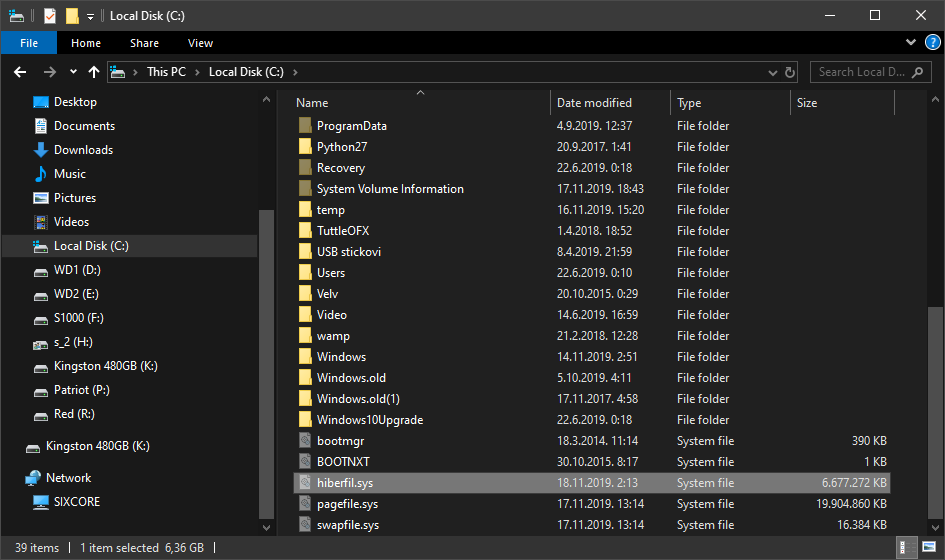Refresh the folder with the refresh icon
Viewport: 945px width, 560px height.
click(x=790, y=72)
